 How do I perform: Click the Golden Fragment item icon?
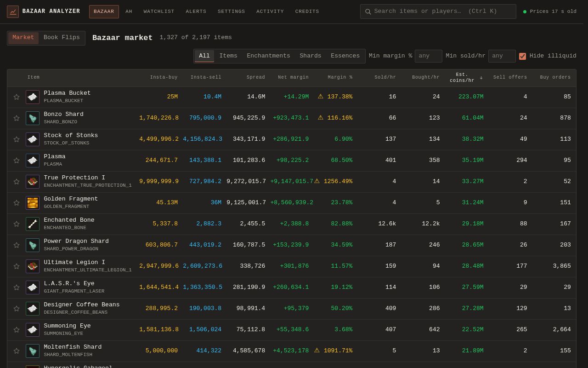pos(33,203)
